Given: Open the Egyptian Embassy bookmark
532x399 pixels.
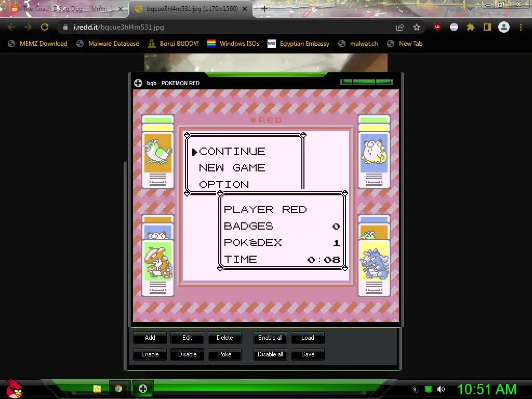Looking at the screenshot, I should [x=298, y=44].
